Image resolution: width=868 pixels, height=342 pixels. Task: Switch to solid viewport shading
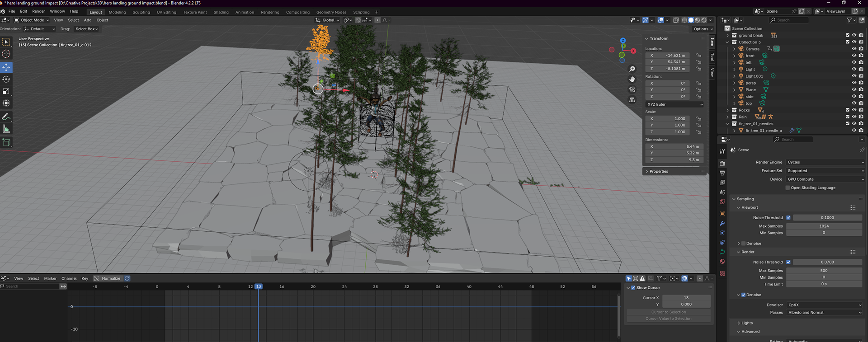[691, 20]
